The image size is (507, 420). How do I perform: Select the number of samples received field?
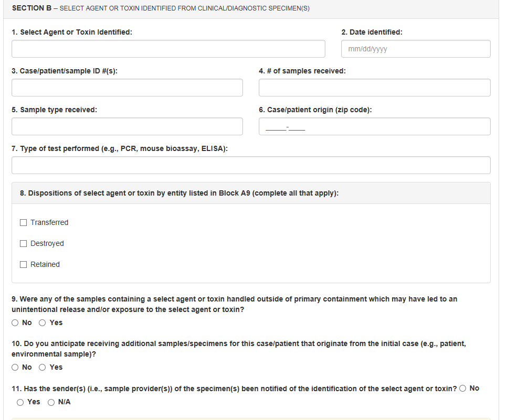[374, 88]
